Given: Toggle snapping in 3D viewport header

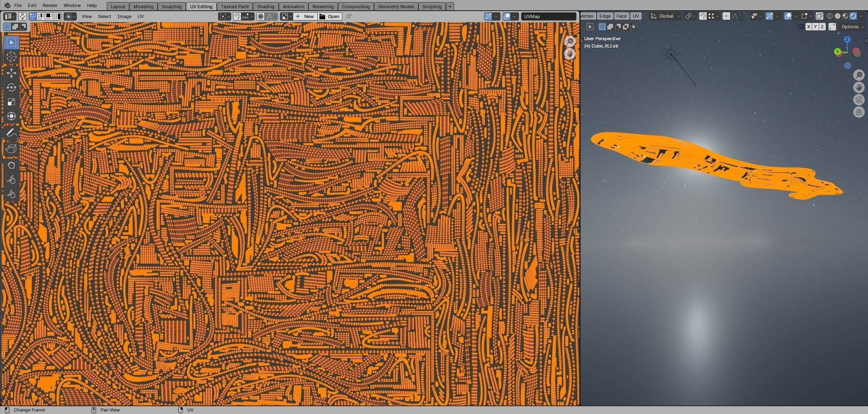Looking at the screenshot, I should coord(703,16).
